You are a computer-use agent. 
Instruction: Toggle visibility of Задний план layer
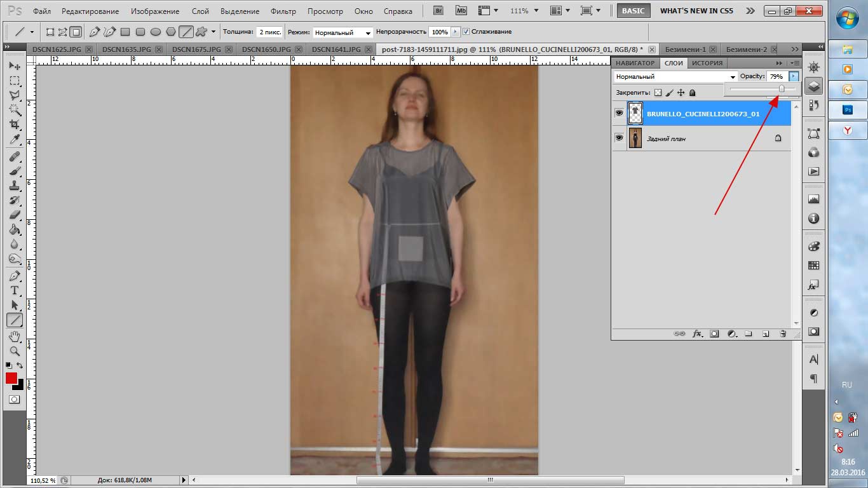[x=619, y=138]
